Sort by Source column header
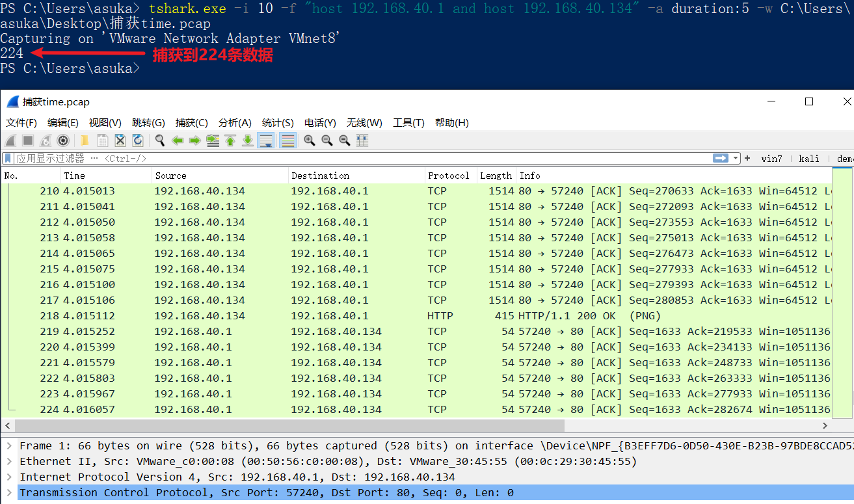 click(220, 176)
